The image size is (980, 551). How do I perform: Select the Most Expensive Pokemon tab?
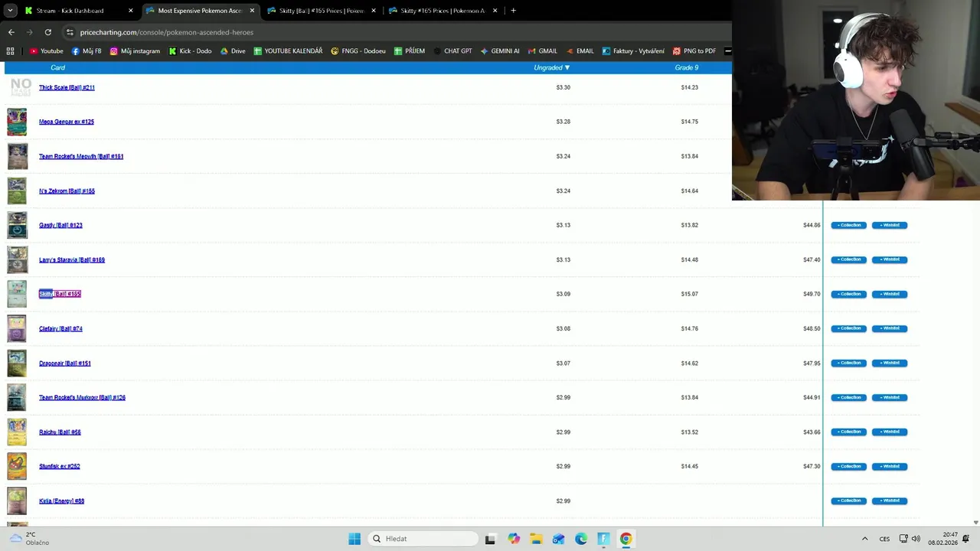coord(200,11)
